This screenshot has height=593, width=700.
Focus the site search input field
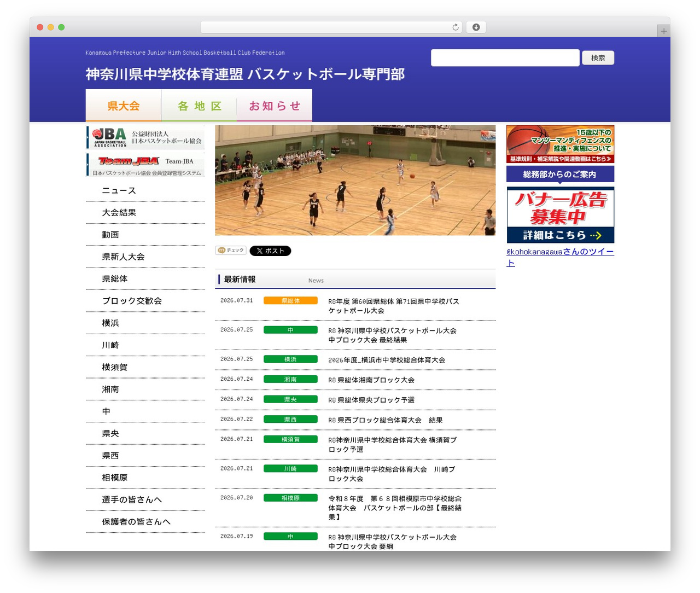point(505,58)
